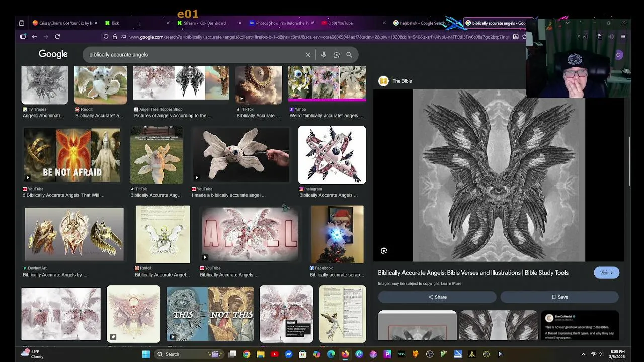Open THIS NOT THIS video thumbnail
The height and width of the screenshot is (362, 644).
[x=210, y=314]
